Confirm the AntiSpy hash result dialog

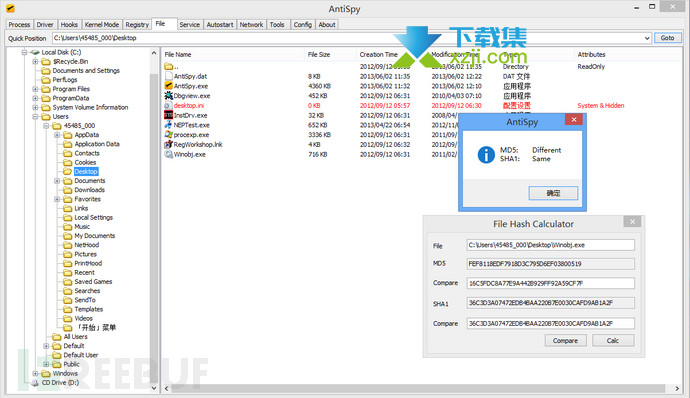click(553, 193)
